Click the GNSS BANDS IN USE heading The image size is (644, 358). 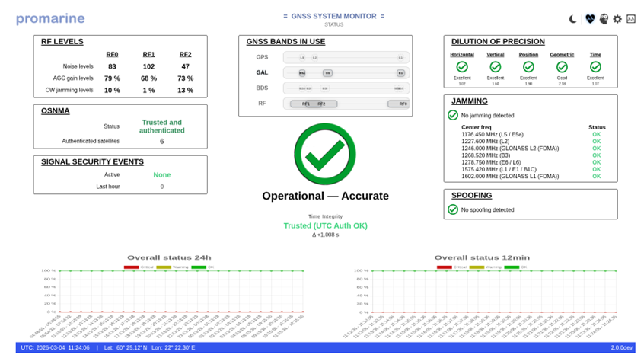point(285,42)
